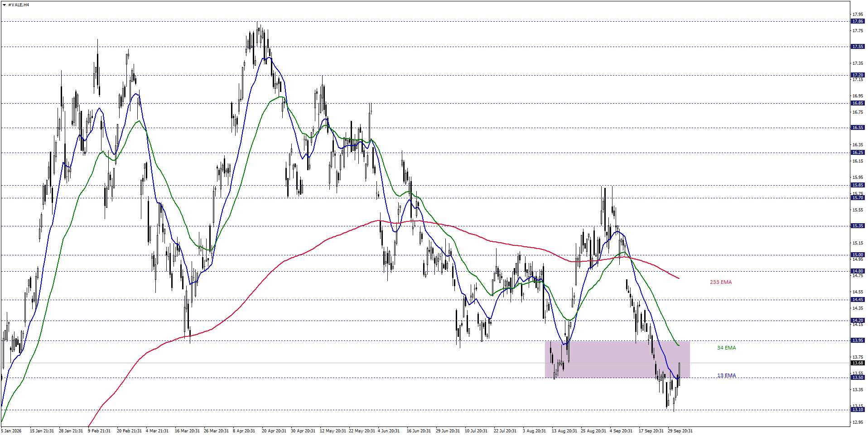The image size is (868, 436).
Task: Click the 16.85 price level tag
Action: tap(858, 103)
